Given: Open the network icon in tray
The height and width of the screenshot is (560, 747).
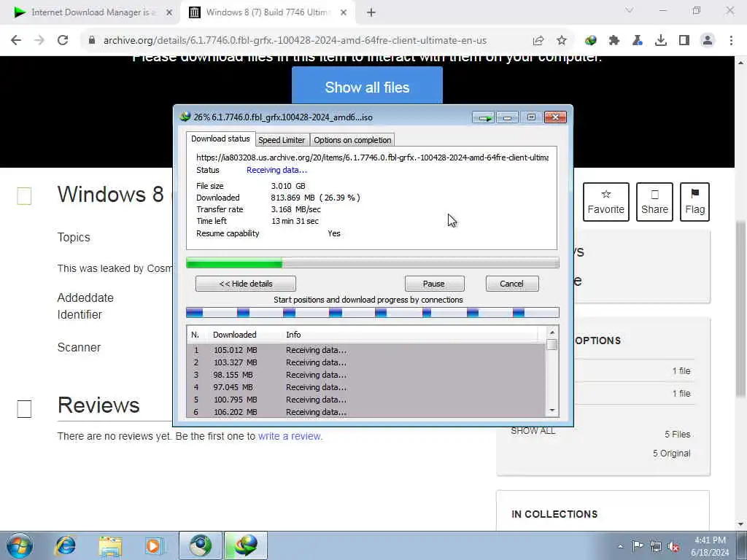Looking at the screenshot, I should [x=656, y=546].
